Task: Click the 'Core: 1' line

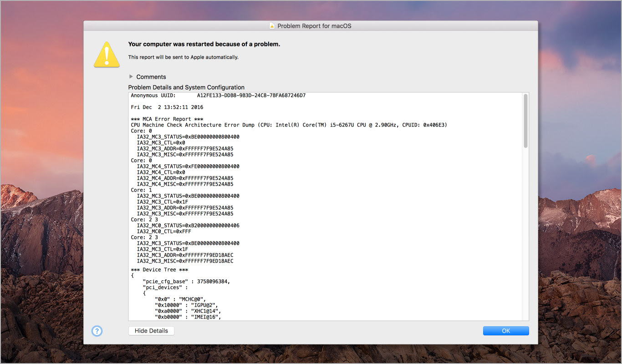Action: pyautogui.click(x=141, y=190)
